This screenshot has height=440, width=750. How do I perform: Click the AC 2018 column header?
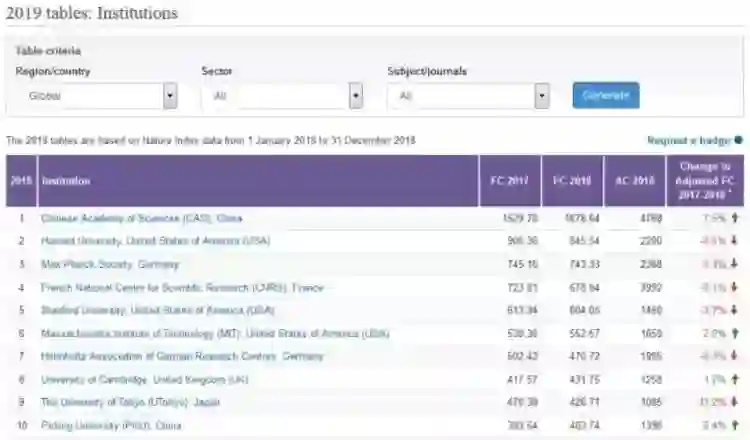point(635,181)
